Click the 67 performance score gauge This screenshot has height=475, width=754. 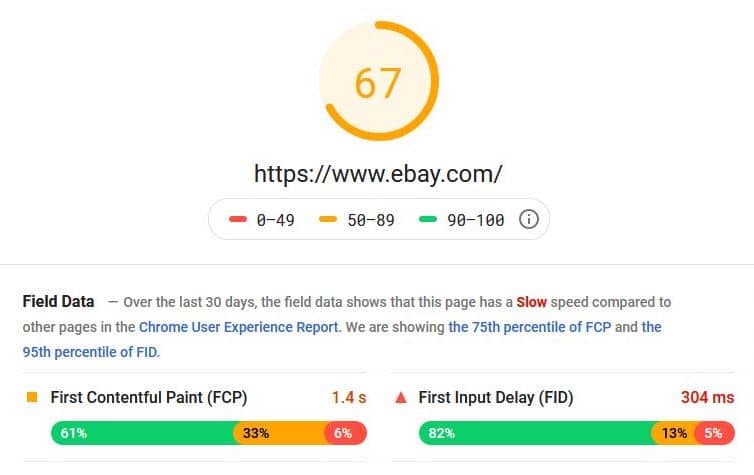(378, 81)
